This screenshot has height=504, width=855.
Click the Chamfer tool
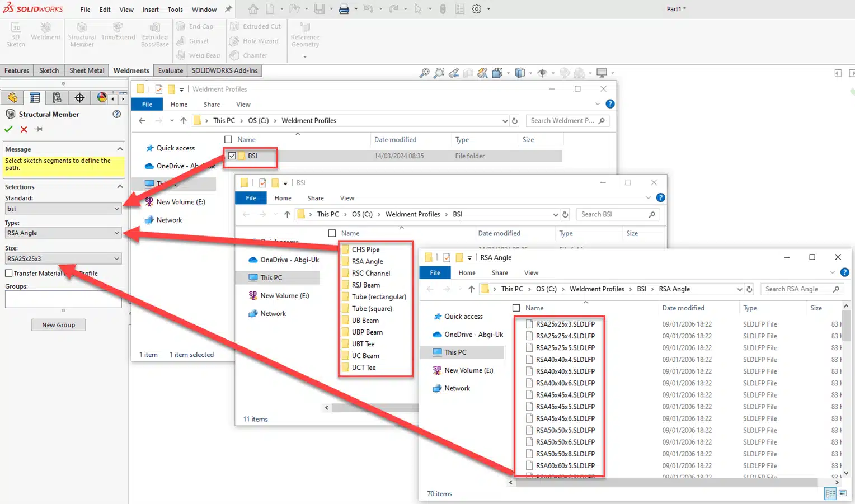click(x=248, y=55)
